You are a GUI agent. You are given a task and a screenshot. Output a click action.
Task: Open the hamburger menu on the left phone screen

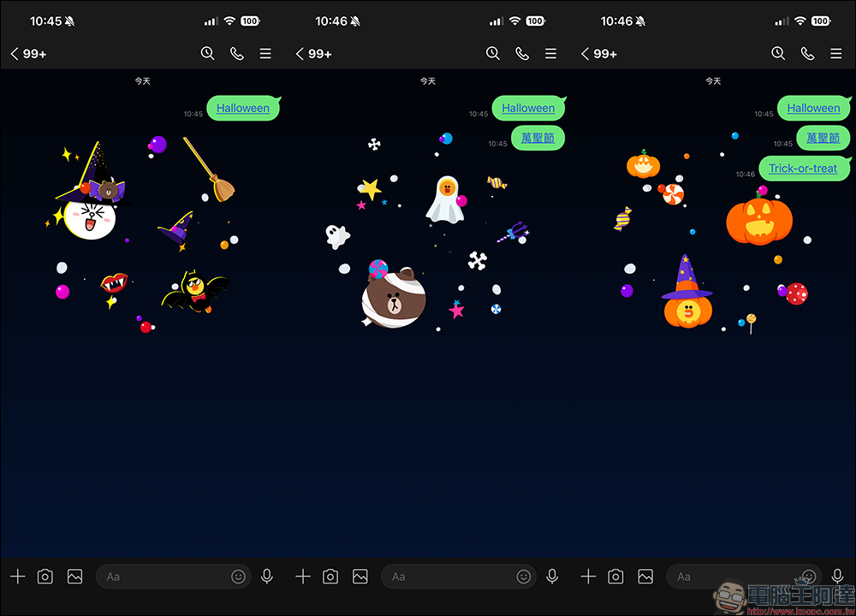[x=265, y=53]
